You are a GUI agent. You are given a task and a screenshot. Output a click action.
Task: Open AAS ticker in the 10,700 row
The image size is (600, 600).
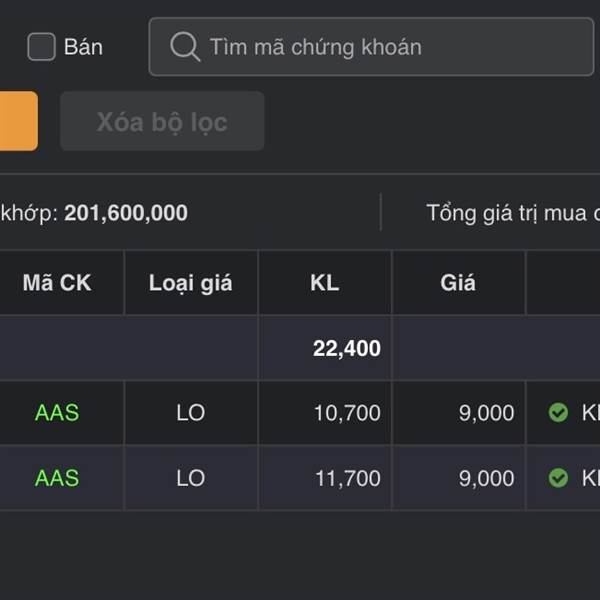pyautogui.click(x=57, y=413)
